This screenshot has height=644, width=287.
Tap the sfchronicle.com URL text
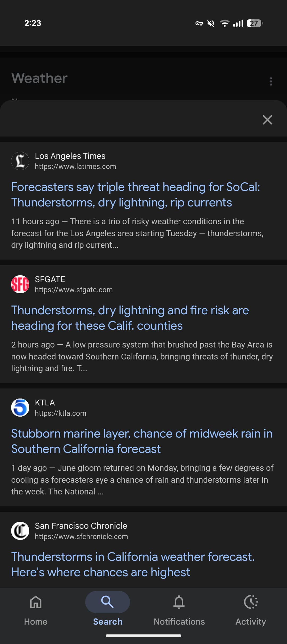(x=81, y=537)
